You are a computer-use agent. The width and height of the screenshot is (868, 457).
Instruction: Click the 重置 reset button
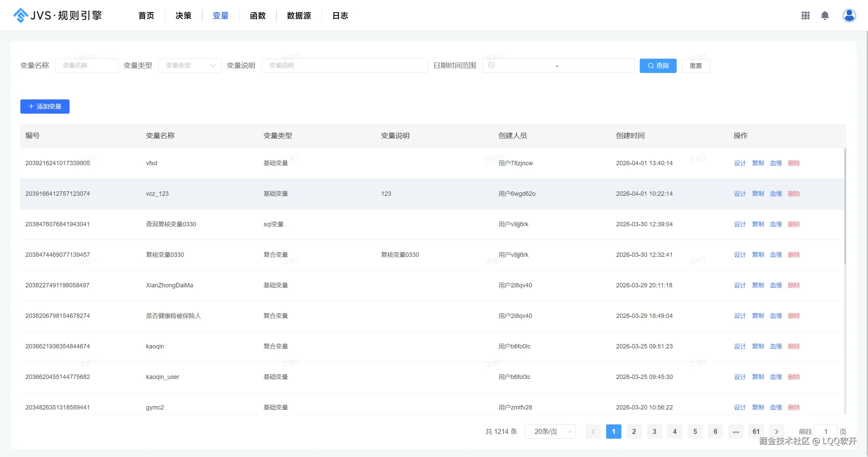[x=695, y=65]
